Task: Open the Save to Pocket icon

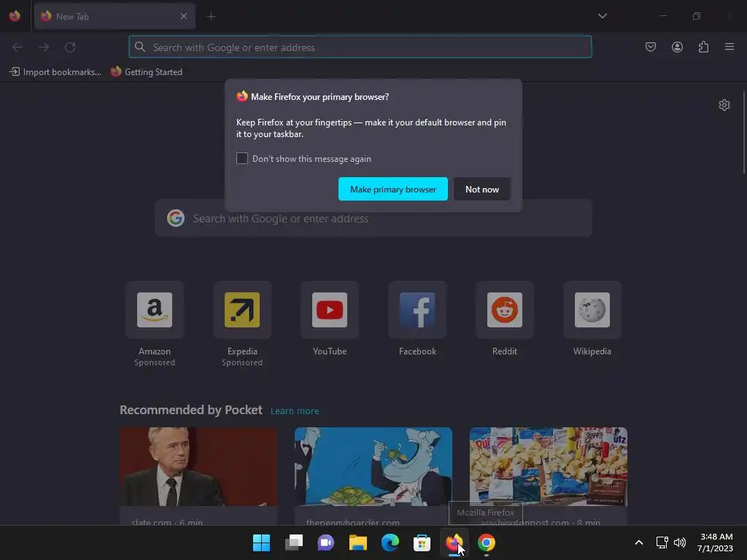Action: 650,47
